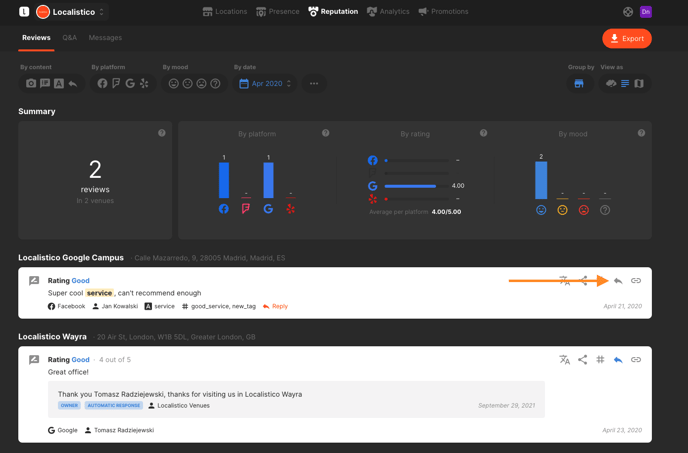688x453 pixels.
Task: Filter by unknown mood question icon
Action: pyautogui.click(x=215, y=83)
